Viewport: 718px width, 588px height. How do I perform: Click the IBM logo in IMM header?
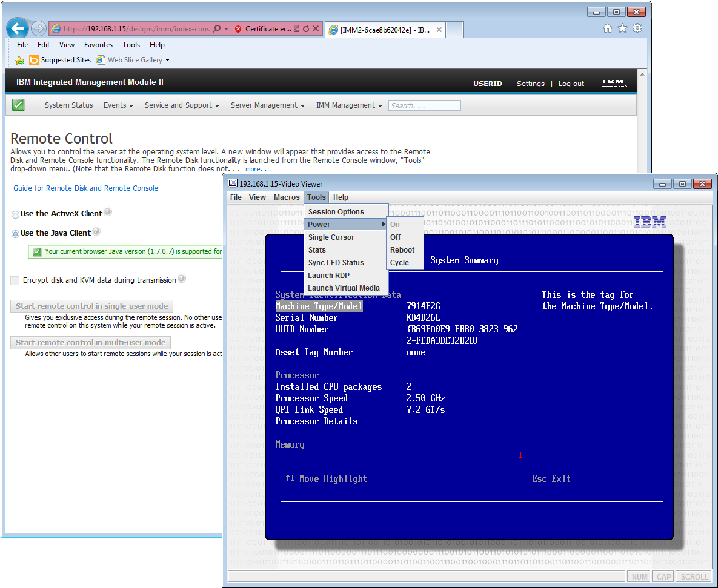pos(614,82)
